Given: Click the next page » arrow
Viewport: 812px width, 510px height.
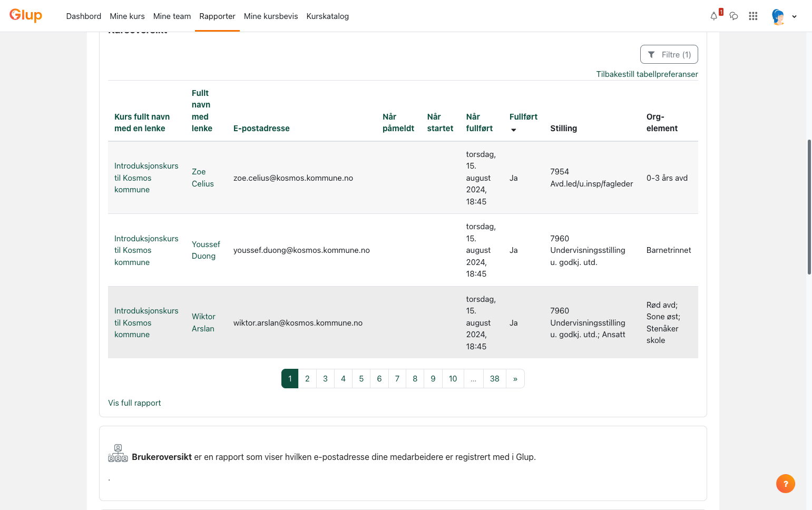Looking at the screenshot, I should pos(515,379).
